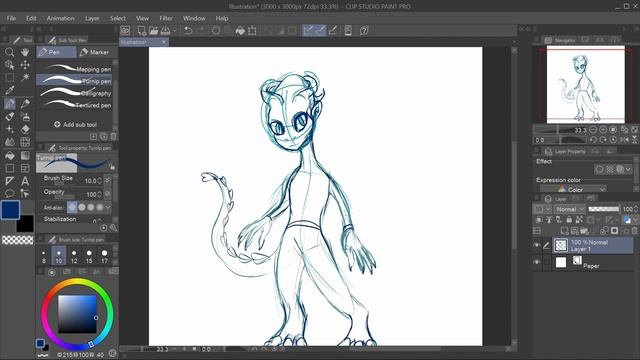Toggle visibility of the Paper layer
The height and width of the screenshot is (360, 640).
[x=537, y=262]
